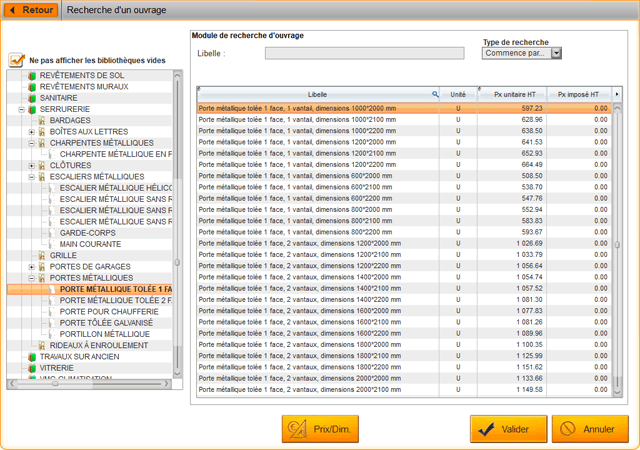The height and width of the screenshot is (450, 640).
Task: Click the tree panel's scroll-up arrow
Action: (x=177, y=75)
